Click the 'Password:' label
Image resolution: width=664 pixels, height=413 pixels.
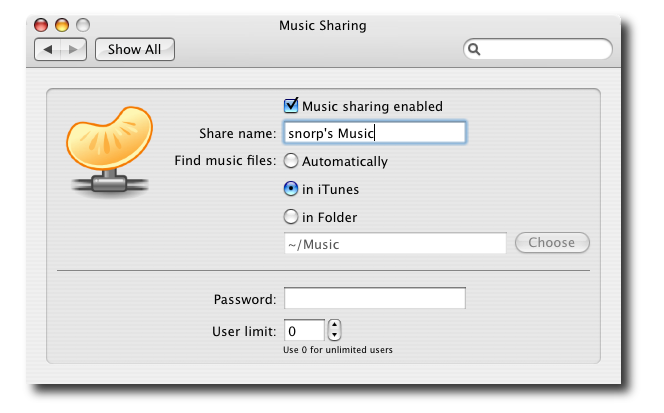click(x=245, y=299)
